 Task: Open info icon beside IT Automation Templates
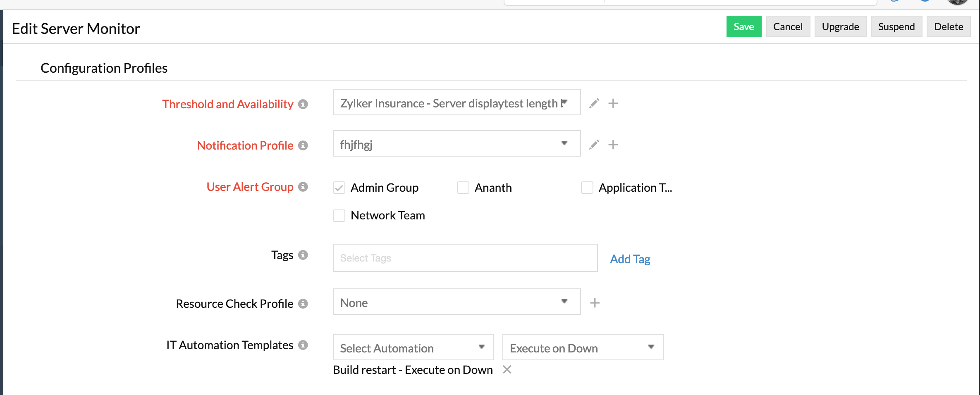coord(303,345)
